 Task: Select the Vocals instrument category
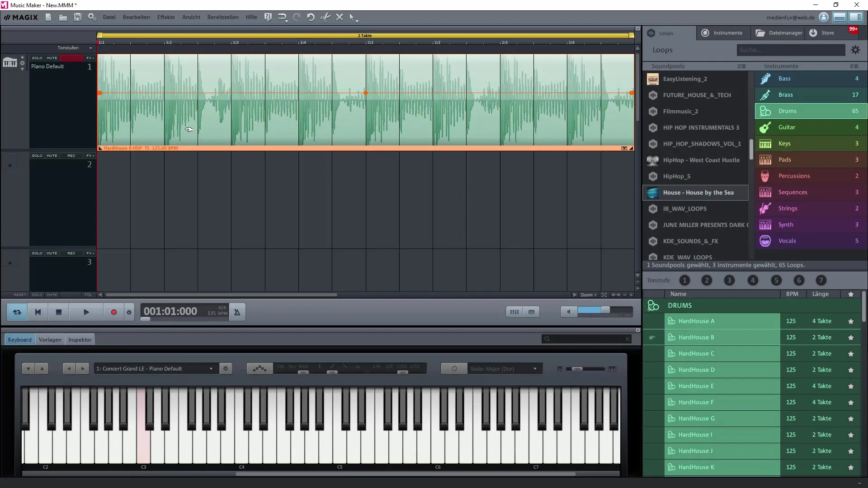pyautogui.click(x=811, y=241)
